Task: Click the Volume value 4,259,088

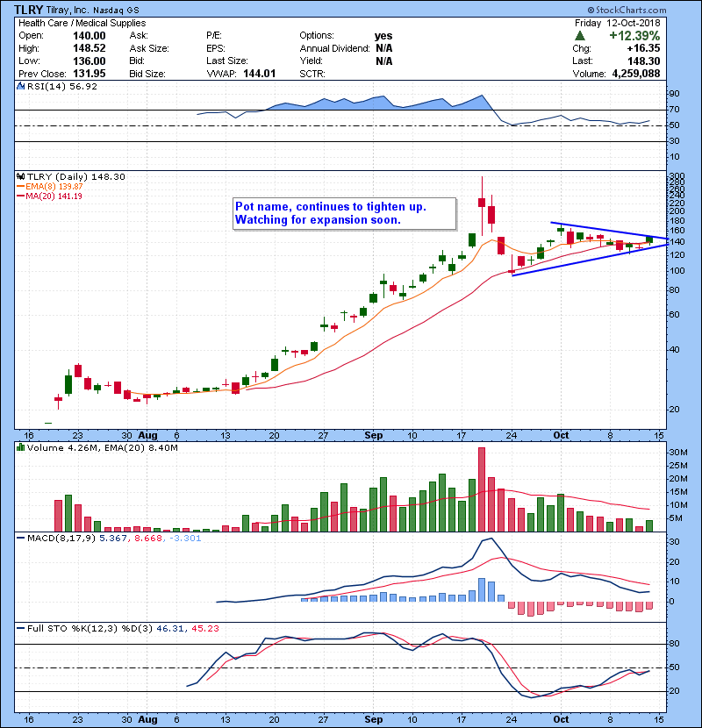Action: (636, 74)
